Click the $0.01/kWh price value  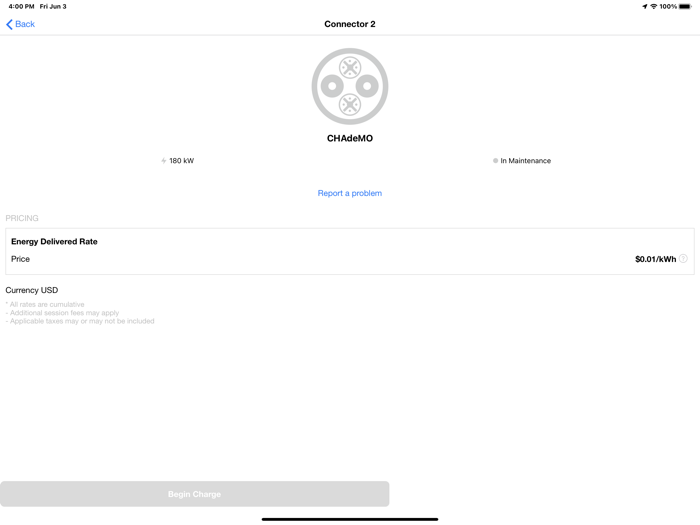[x=655, y=259]
